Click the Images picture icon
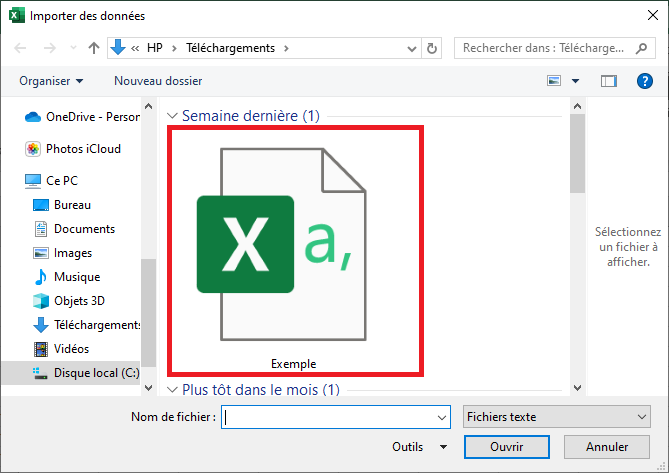Screen dimensions: 669x473 [41, 253]
